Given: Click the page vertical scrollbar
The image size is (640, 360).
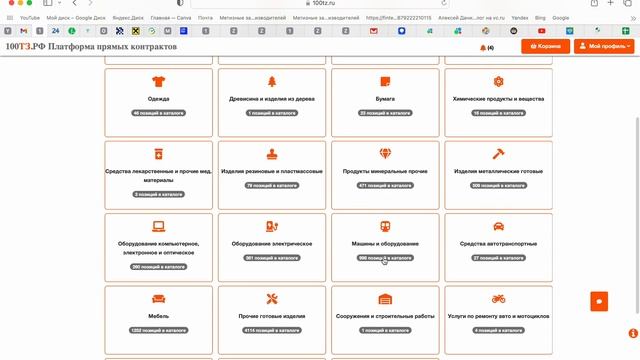Looking at the screenshot, I should (638, 215).
